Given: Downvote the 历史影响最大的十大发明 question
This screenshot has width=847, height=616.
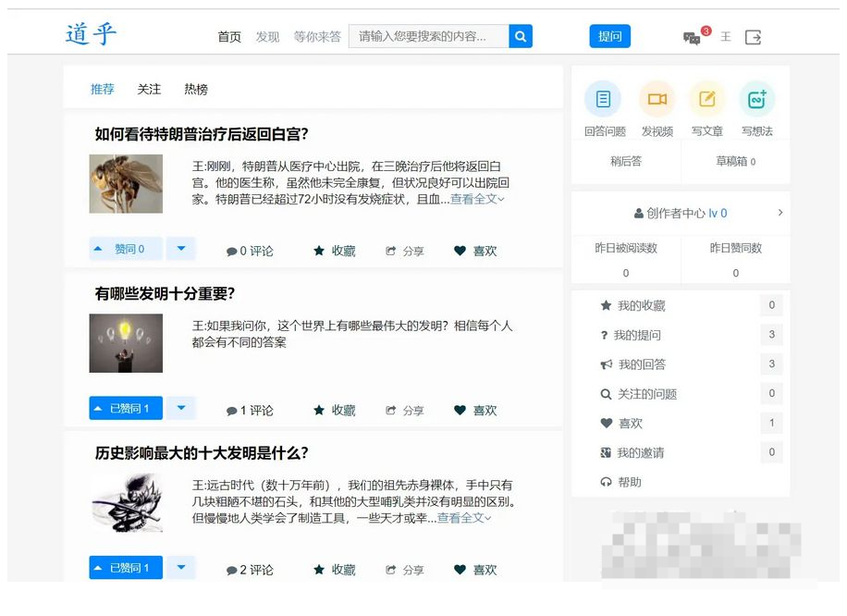Looking at the screenshot, I should 181,567.
